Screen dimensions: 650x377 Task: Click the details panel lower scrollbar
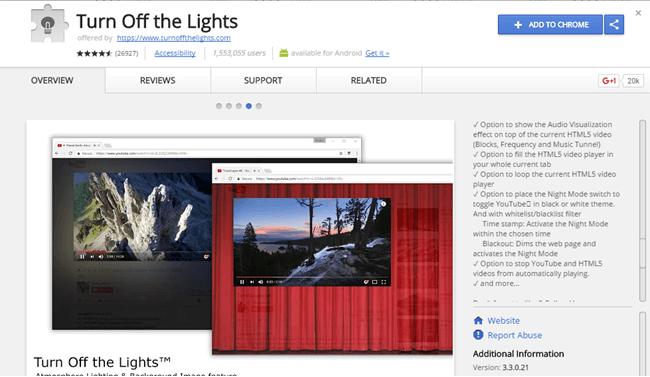pos(643,344)
